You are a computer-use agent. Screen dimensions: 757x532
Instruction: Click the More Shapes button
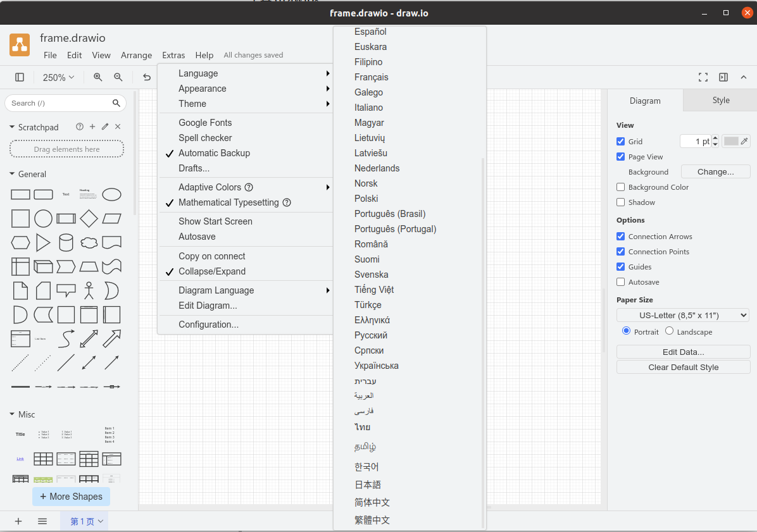(x=71, y=497)
